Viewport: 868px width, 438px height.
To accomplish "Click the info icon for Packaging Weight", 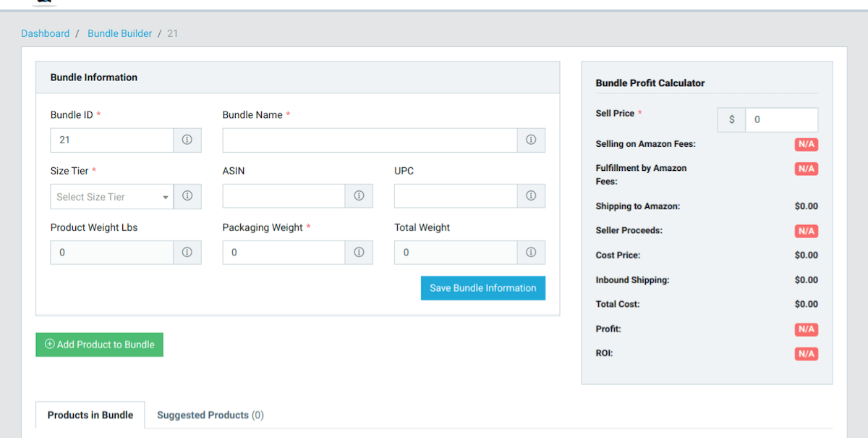I will point(359,253).
